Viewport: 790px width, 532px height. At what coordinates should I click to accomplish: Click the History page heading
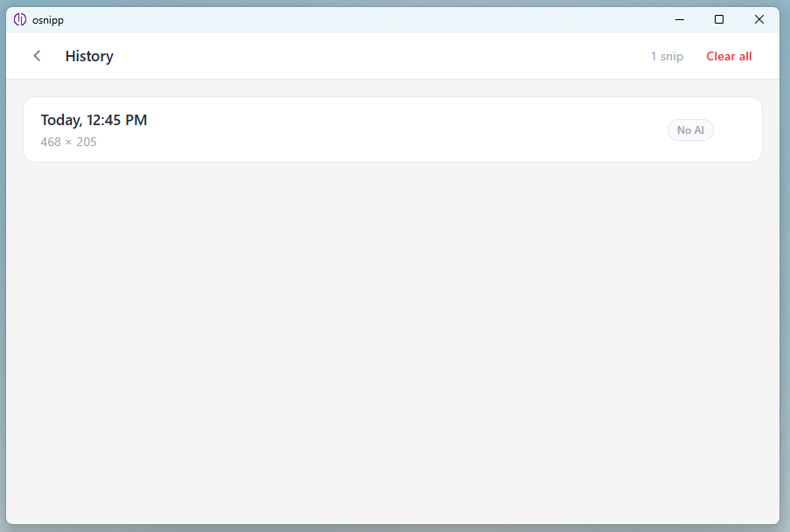pyautogui.click(x=89, y=56)
